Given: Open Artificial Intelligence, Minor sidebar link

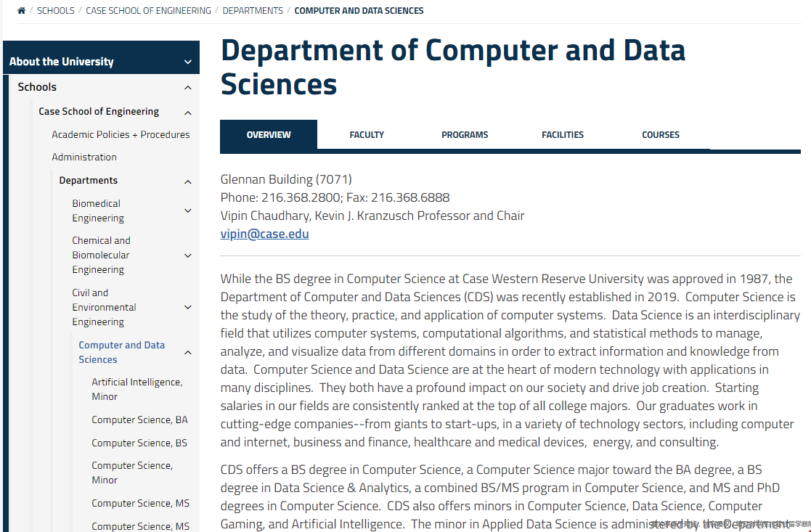Looking at the screenshot, I should coord(136,389).
